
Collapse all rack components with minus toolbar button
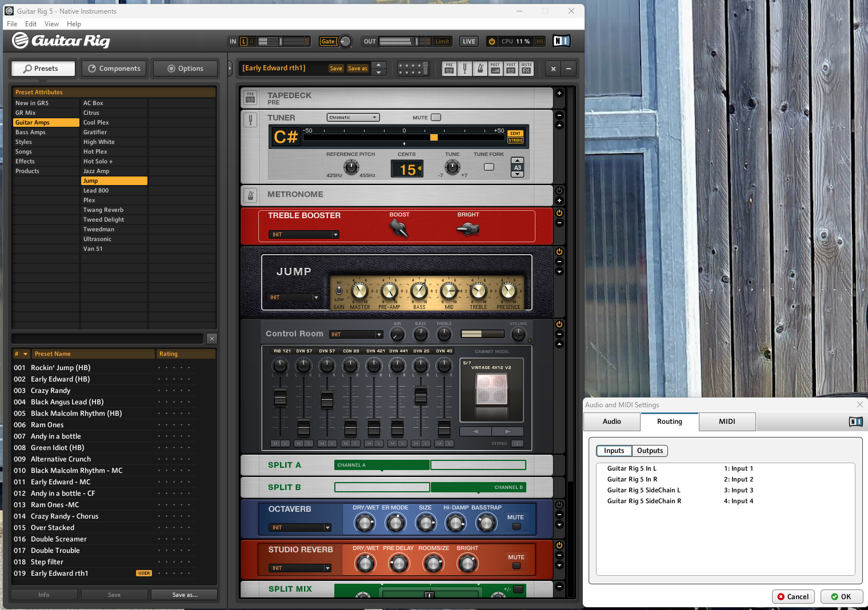[569, 69]
